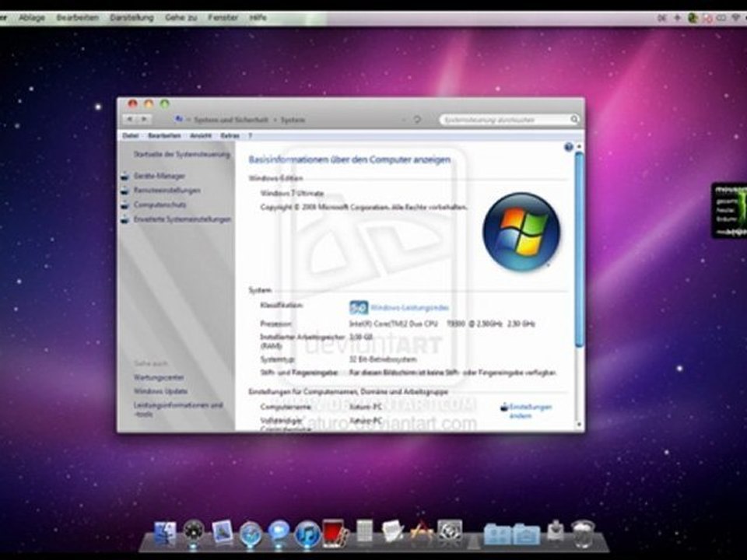Open Darstellung in the top menu bar
Viewport: 747px width, 560px height.
click(132, 18)
